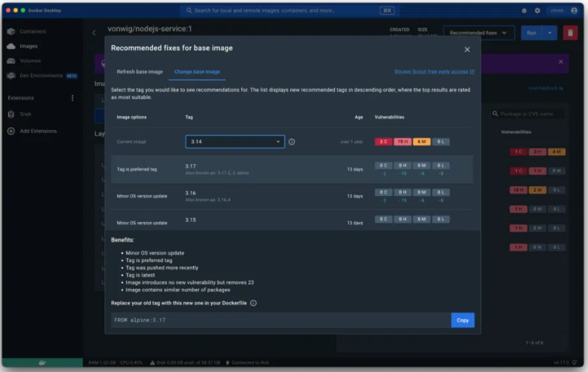Click the Docker whale icon in status bar
This screenshot has width=588, height=372.
(42, 362)
